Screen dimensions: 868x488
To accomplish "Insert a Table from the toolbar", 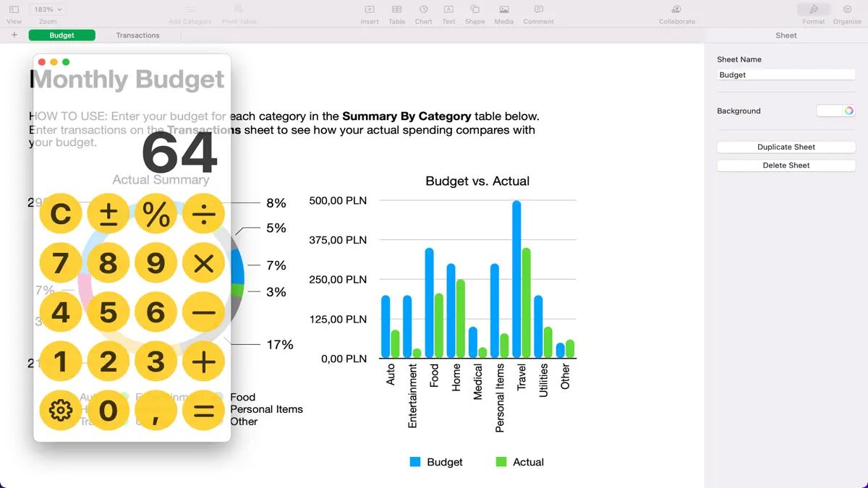I will pyautogui.click(x=396, y=13).
